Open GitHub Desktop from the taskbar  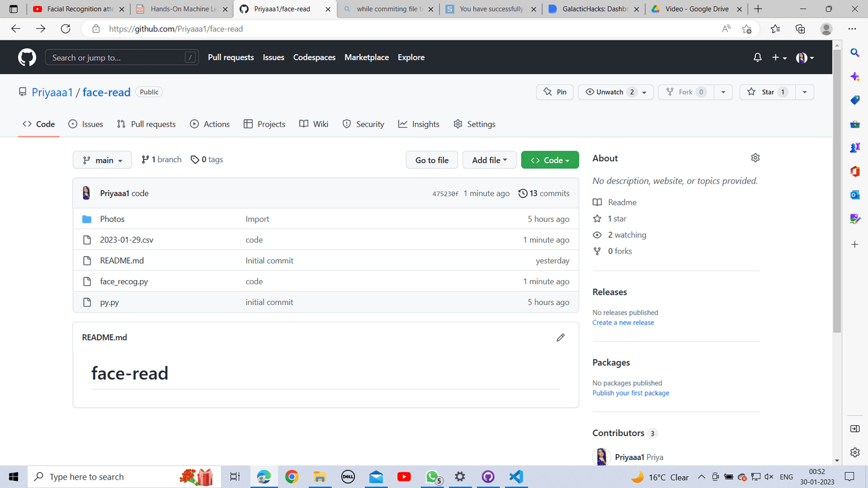(x=488, y=477)
